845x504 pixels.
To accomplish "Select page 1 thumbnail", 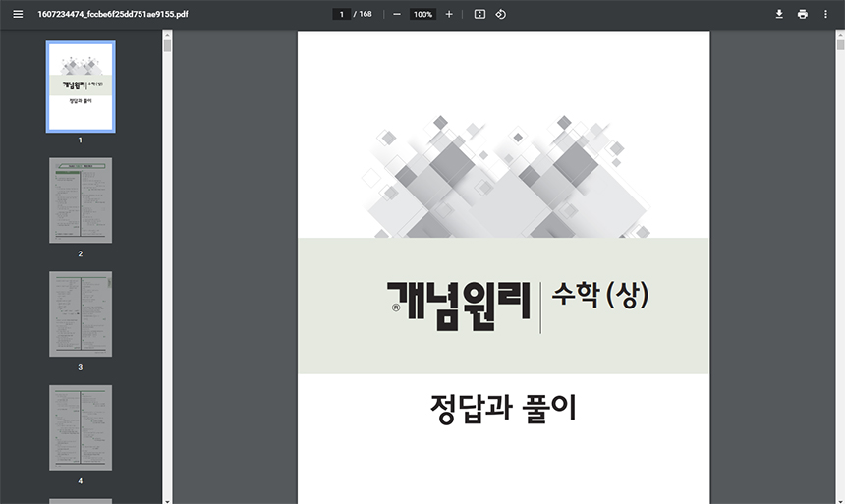I will point(81,86).
